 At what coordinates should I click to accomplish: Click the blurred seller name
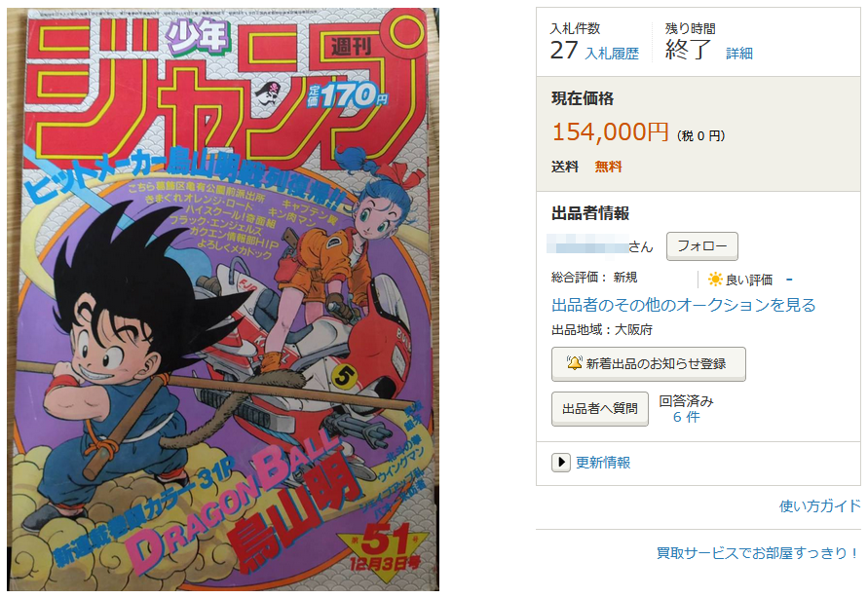point(586,243)
